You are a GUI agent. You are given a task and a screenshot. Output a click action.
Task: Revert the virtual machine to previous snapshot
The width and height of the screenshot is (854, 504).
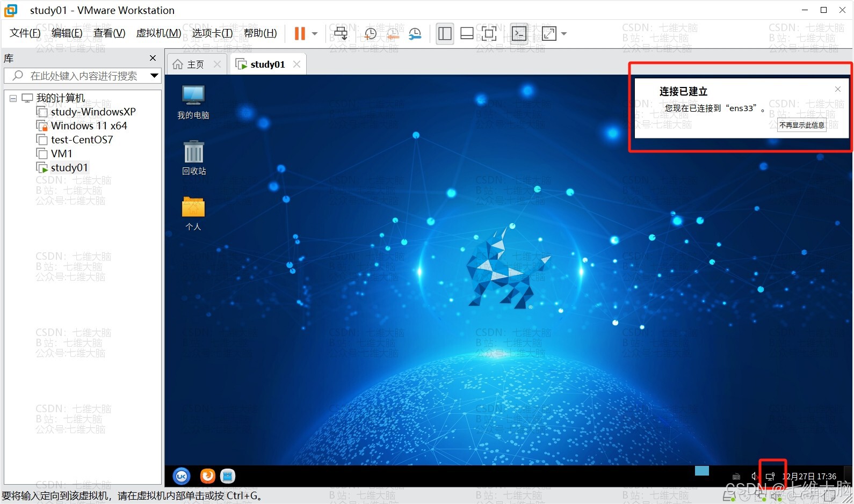393,34
